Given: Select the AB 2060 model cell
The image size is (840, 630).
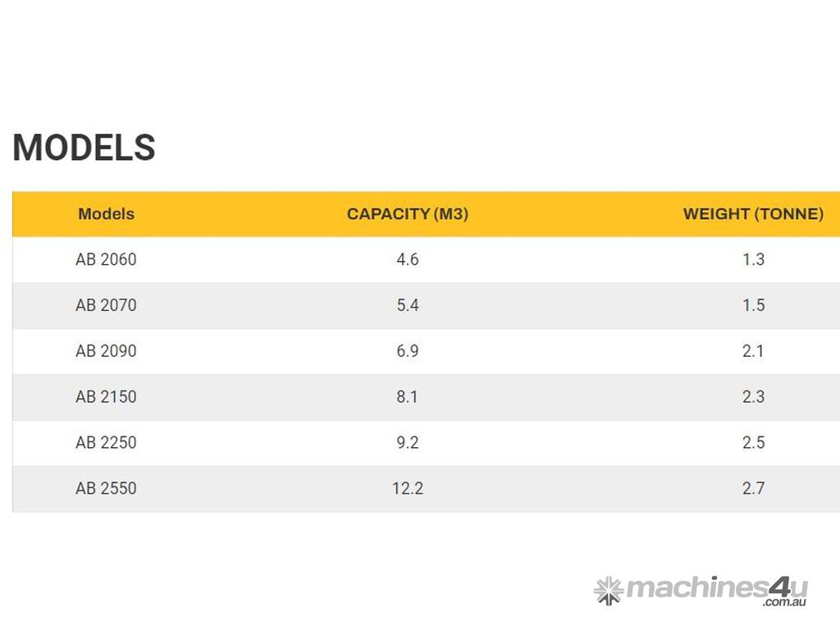Looking at the screenshot, I should pyautogui.click(x=106, y=259).
